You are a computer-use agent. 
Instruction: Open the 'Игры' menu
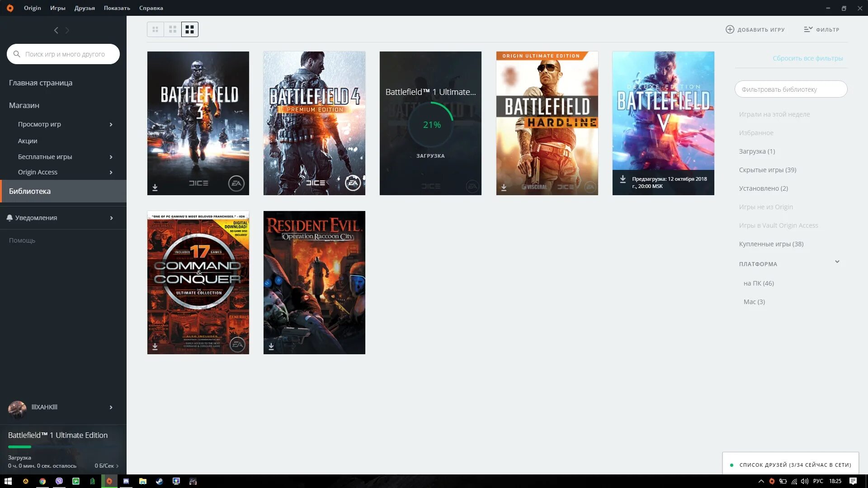(57, 8)
